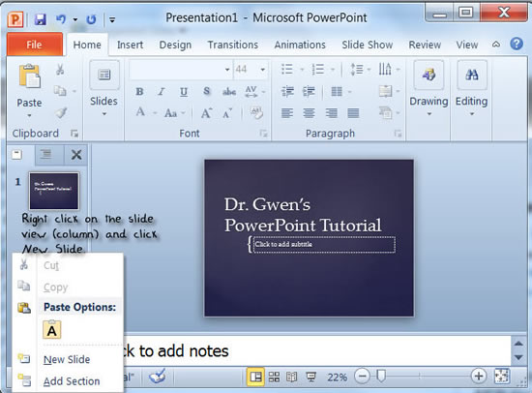Viewport: 532px width, 393px height.
Task: Open the Transitions ribbon tab
Action: pos(233,45)
